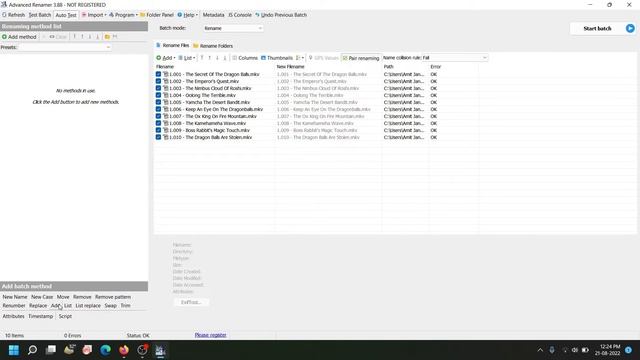Add the Swap batch method

pyautogui.click(x=111, y=306)
